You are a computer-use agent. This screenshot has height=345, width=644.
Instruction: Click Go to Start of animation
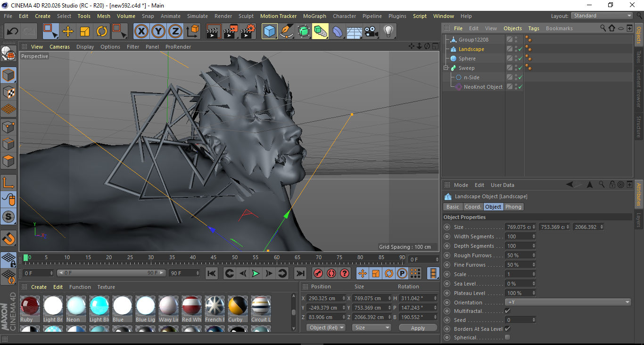pos(212,273)
